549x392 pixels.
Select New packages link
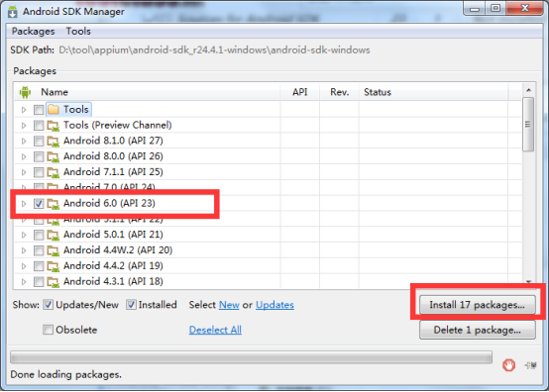tap(229, 305)
